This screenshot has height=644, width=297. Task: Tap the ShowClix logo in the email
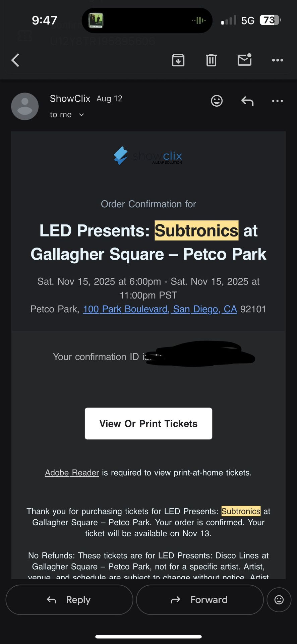tap(148, 156)
